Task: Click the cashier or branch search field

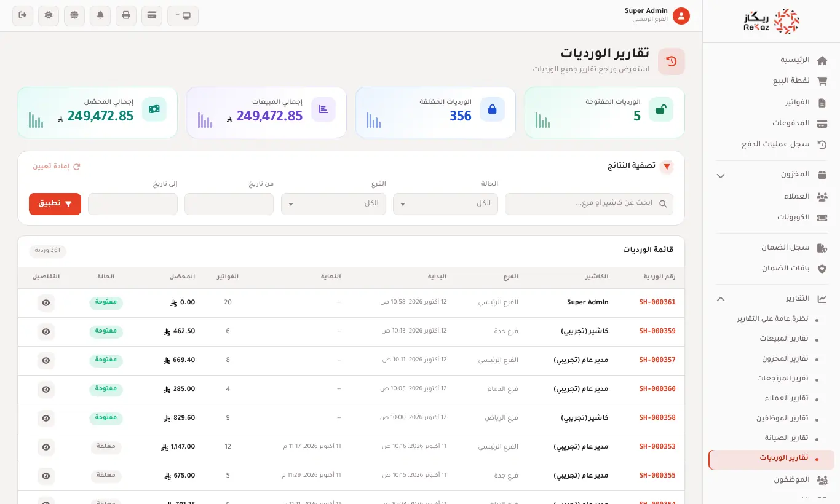Action: pyautogui.click(x=589, y=204)
